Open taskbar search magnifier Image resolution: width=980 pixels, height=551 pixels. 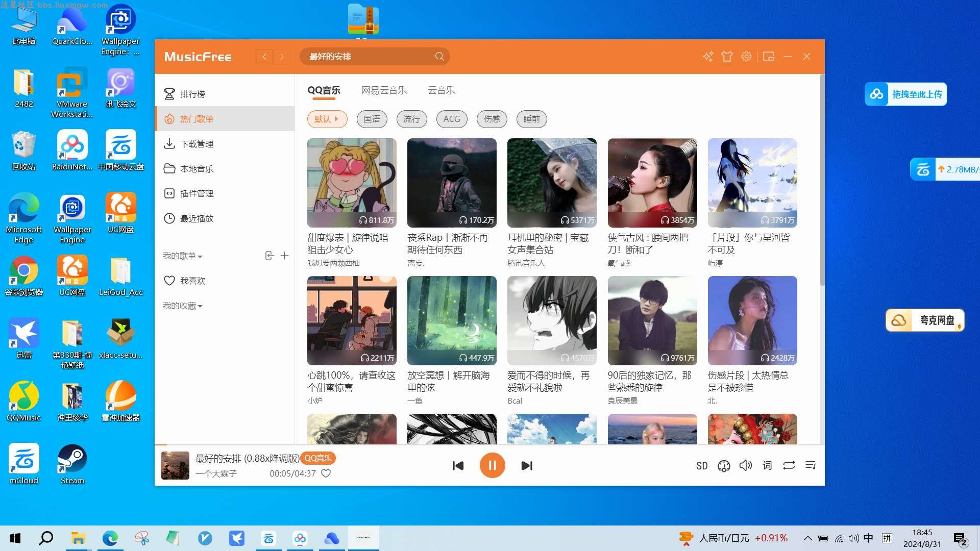[46, 538]
